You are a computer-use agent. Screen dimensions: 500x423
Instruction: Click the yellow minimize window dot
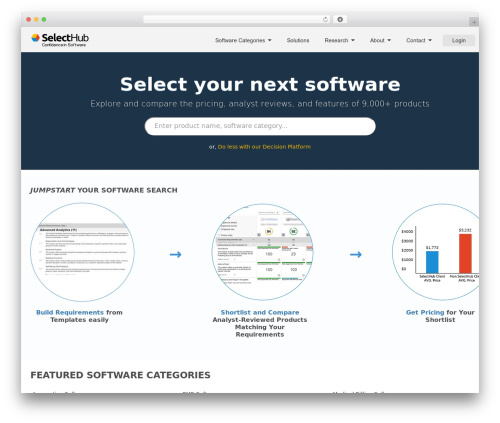(x=36, y=19)
